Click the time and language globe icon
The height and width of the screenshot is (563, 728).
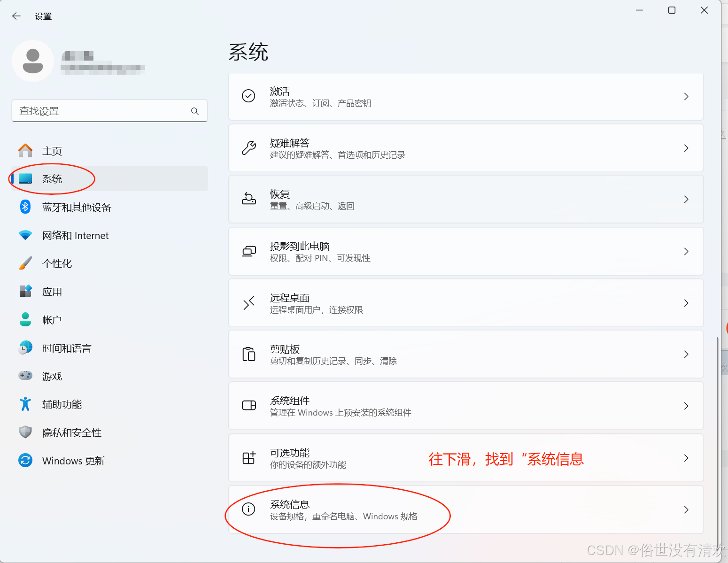25,347
